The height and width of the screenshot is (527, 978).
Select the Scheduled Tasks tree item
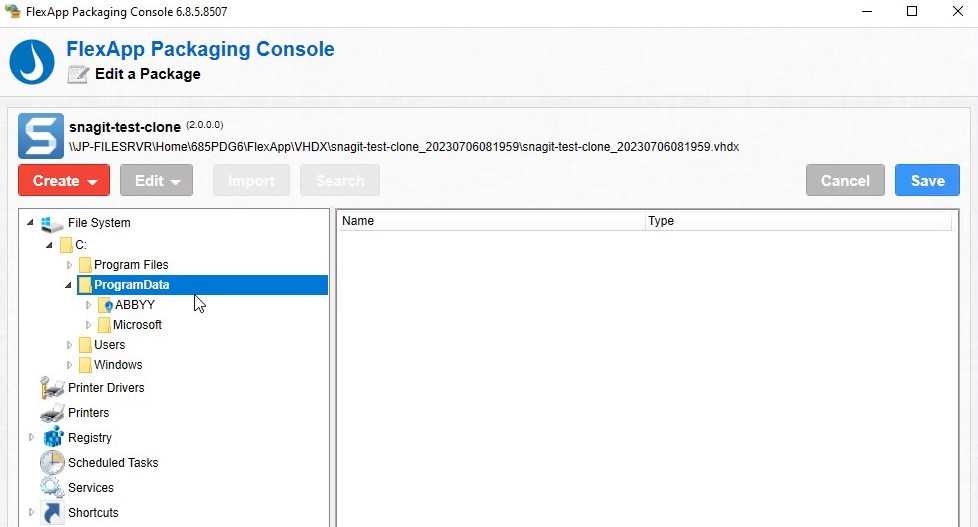(113, 462)
